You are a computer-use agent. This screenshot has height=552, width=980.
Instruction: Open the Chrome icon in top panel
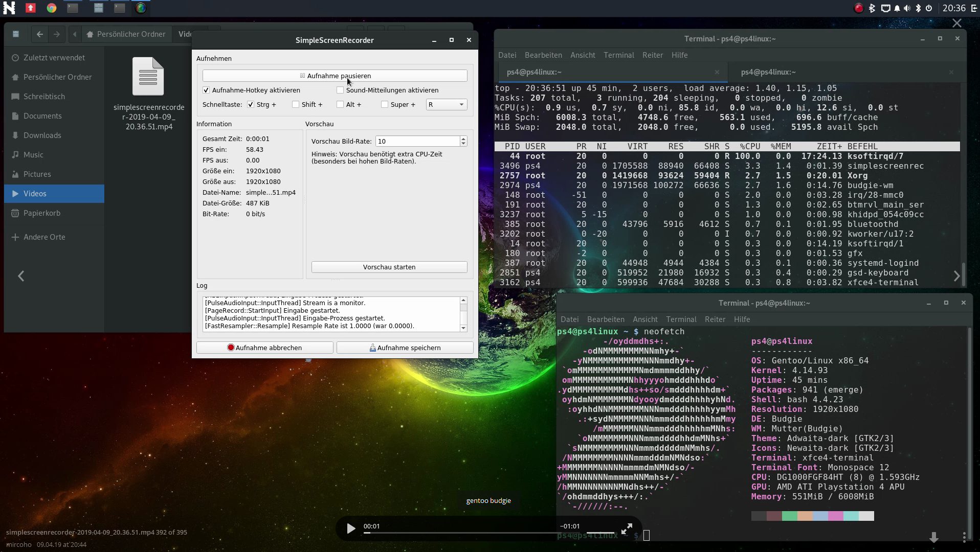pos(52,8)
